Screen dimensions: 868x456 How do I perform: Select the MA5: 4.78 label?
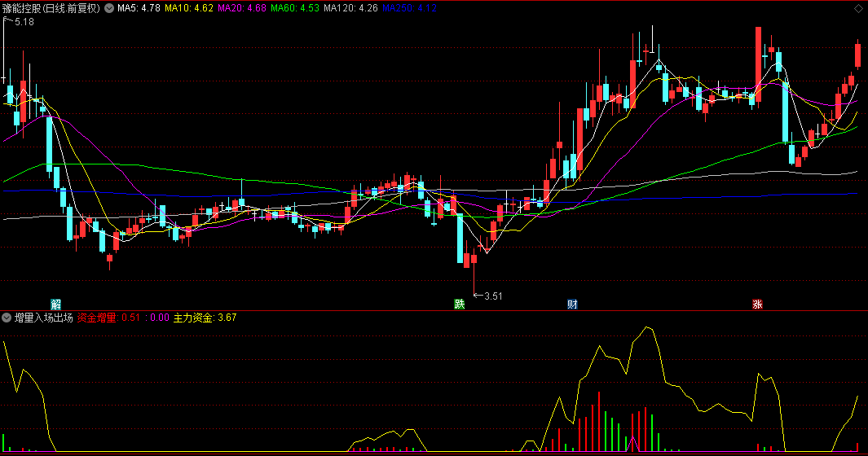(139, 8)
